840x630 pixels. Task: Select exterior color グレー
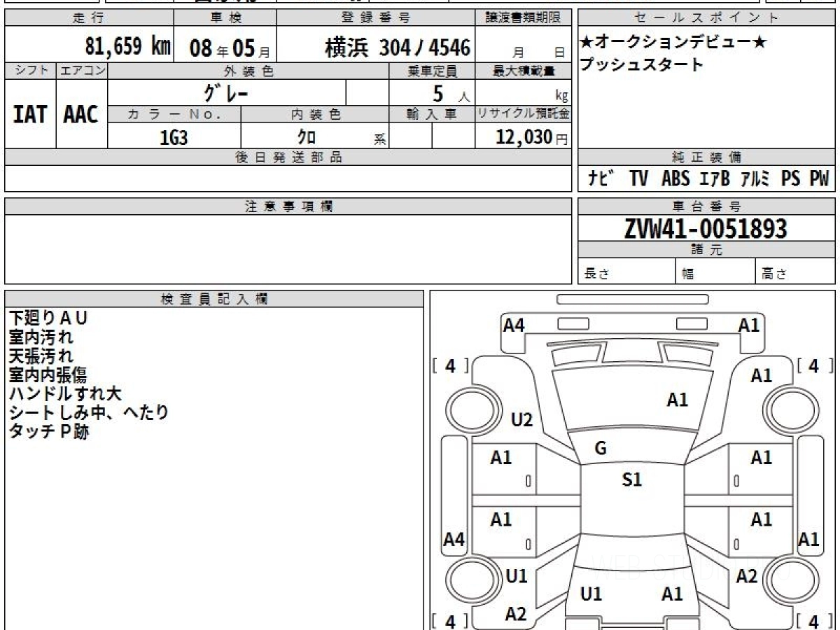(225, 92)
